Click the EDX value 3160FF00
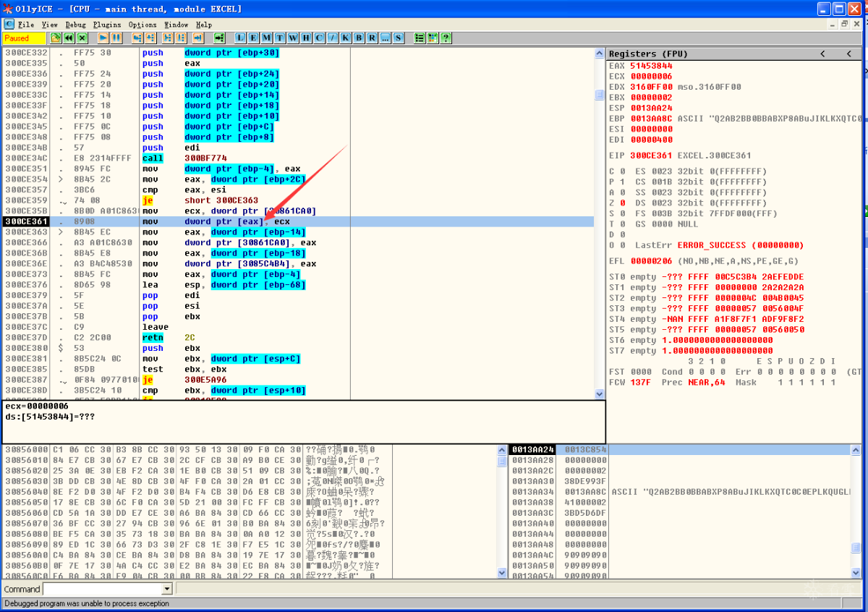 (651, 87)
